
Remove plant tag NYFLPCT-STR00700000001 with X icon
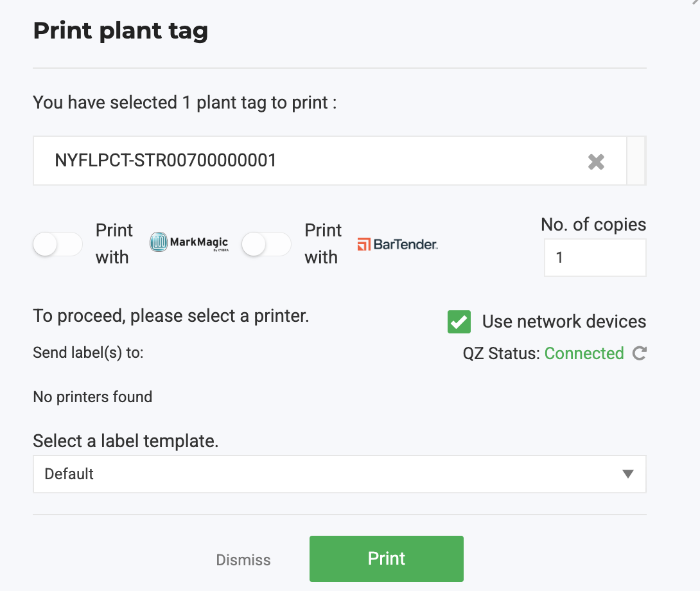point(596,162)
